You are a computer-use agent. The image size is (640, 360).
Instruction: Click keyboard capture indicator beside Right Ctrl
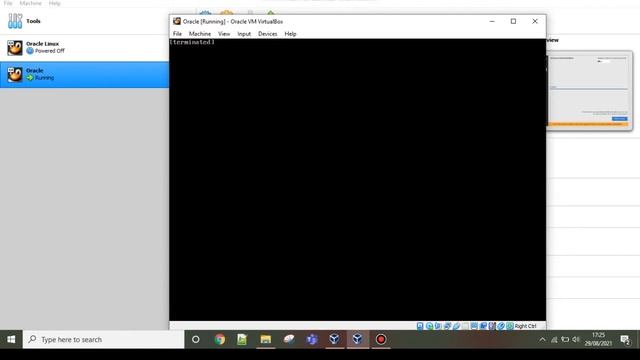[510, 326]
